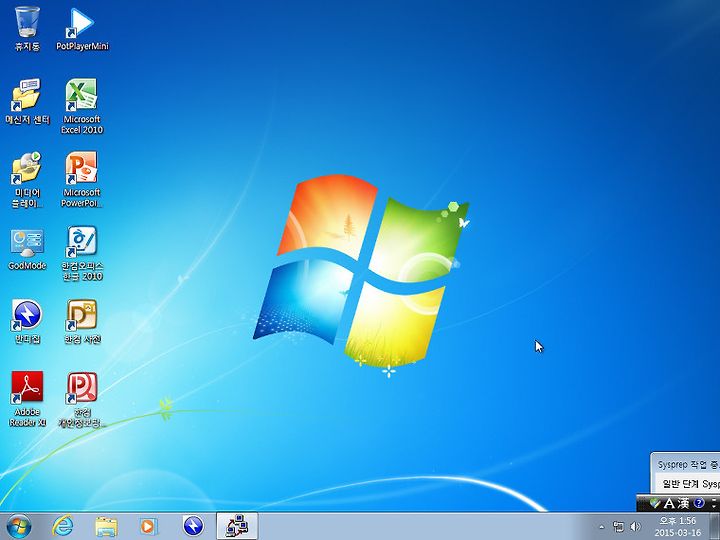Launch Windows Media Player taskbar icon
The width and height of the screenshot is (720, 540).
click(x=148, y=526)
